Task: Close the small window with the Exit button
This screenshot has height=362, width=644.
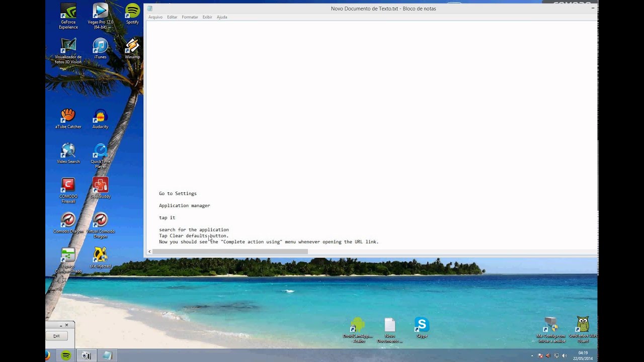Action: pos(66,325)
